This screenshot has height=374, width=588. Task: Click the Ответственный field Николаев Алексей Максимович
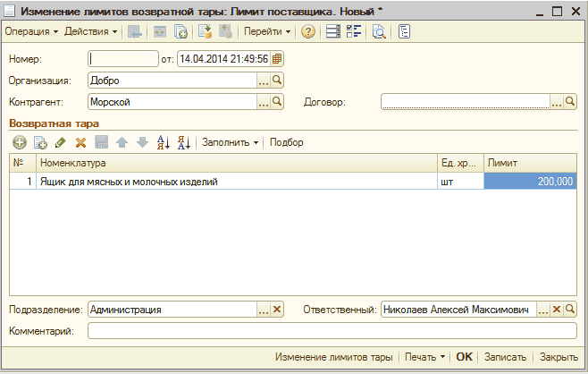[458, 310]
